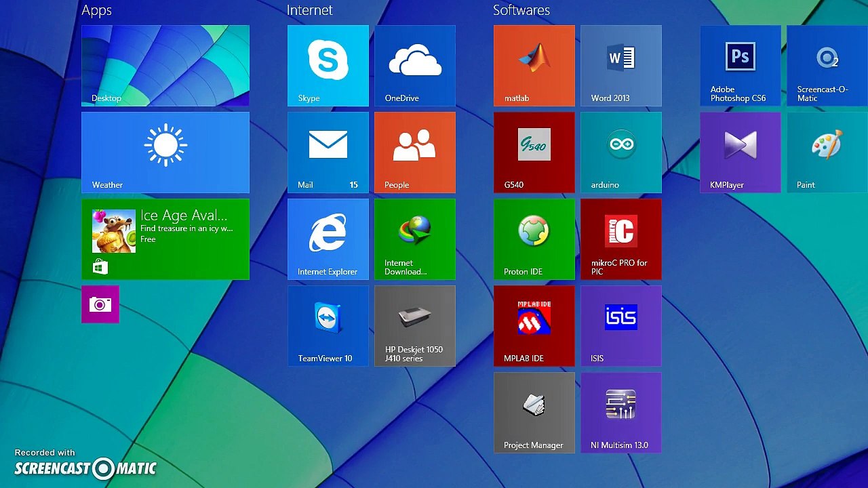Viewport: 868px width, 488px height.
Task: Open MPLAB IDE
Action: [x=534, y=326]
